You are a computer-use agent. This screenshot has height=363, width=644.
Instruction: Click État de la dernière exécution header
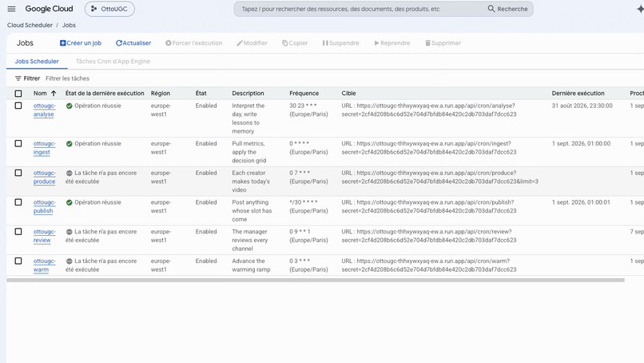point(105,94)
